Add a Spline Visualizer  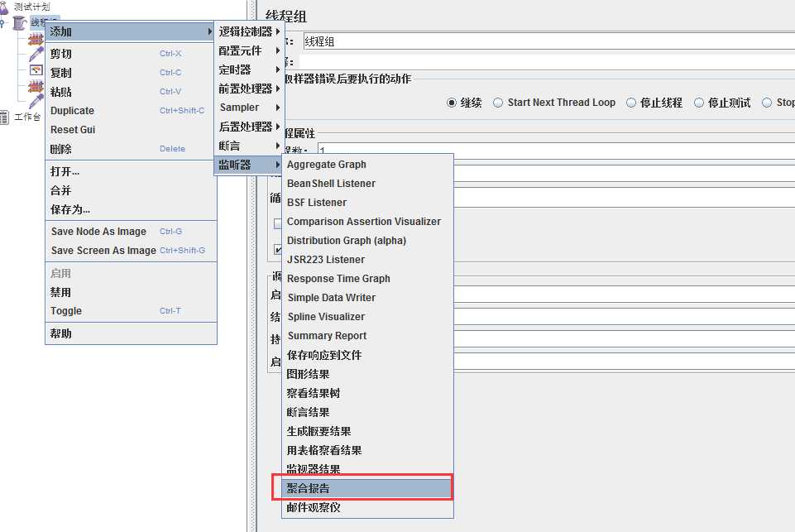tap(367, 316)
